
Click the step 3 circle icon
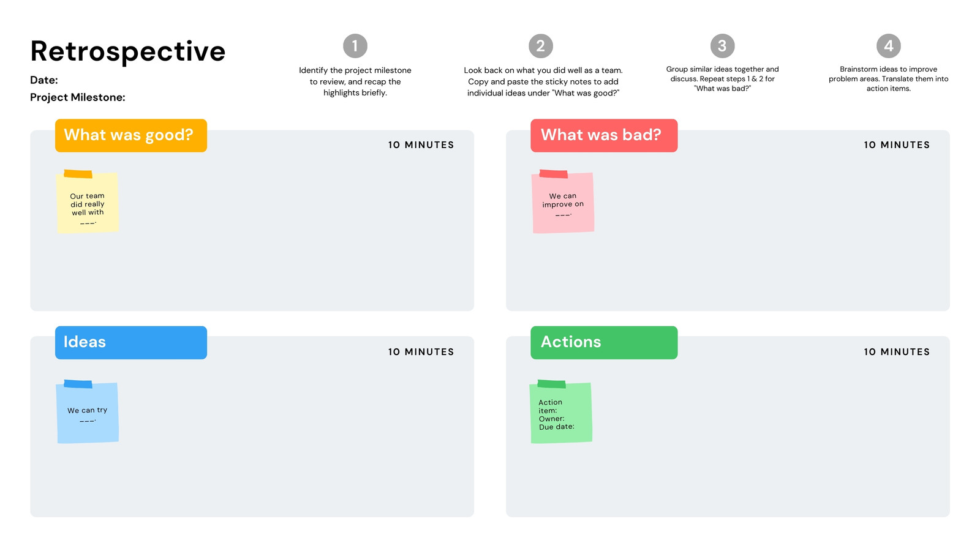coord(722,46)
